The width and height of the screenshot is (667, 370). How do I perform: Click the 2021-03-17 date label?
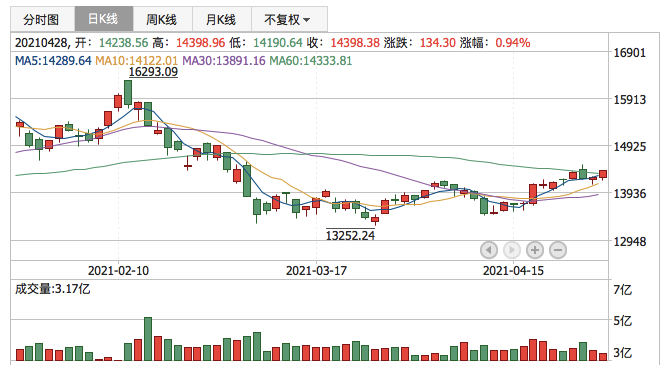pos(316,270)
